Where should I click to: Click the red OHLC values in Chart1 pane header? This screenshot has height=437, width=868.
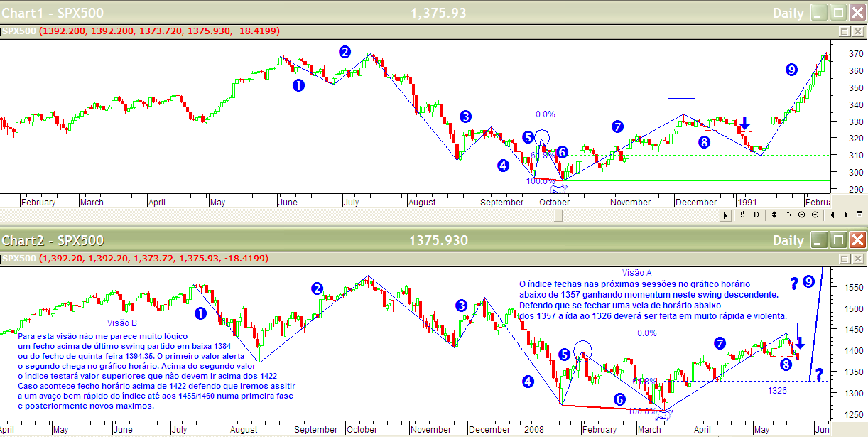click(x=160, y=31)
